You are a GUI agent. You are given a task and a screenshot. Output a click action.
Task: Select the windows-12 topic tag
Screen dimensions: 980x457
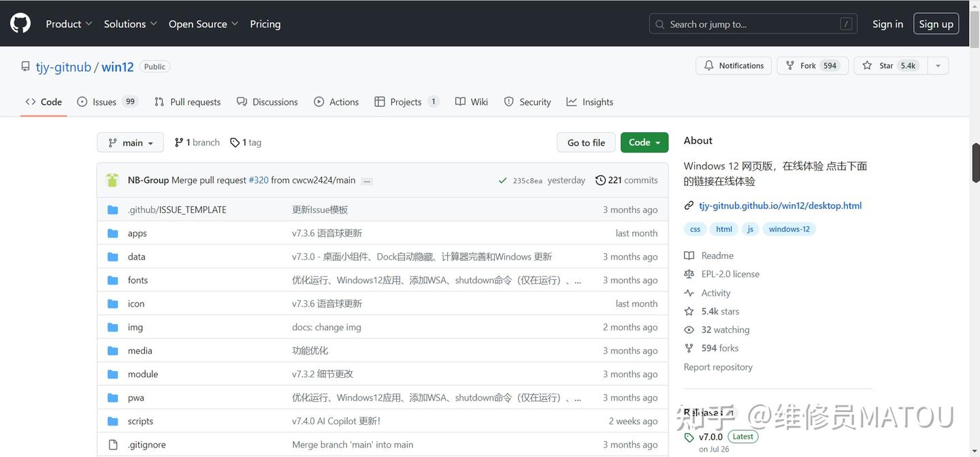tap(789, 229)
